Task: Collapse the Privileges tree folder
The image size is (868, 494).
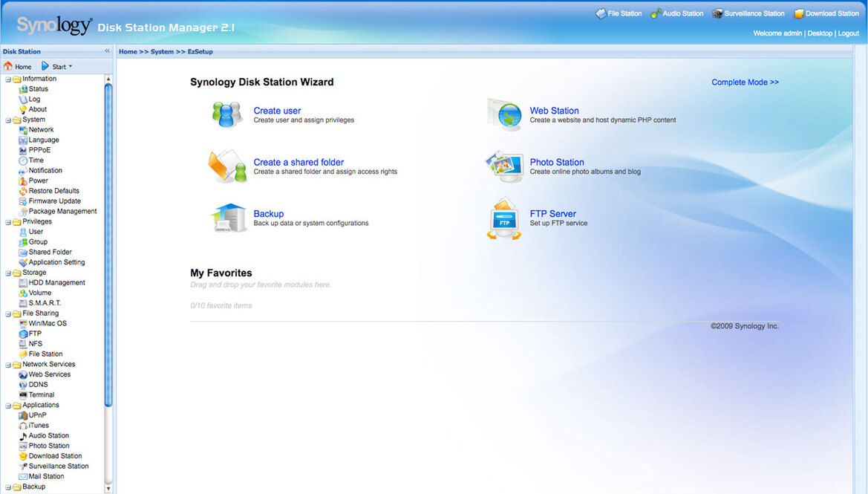Action: pos(8,222)
